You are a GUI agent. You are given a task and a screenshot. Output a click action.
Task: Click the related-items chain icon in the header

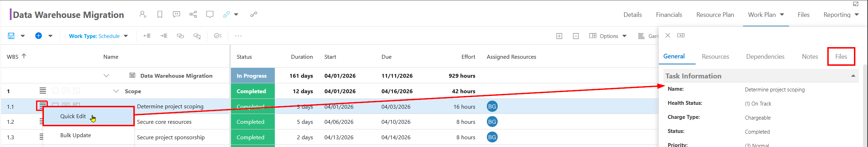pyautogui.click(x=254, y=14)
